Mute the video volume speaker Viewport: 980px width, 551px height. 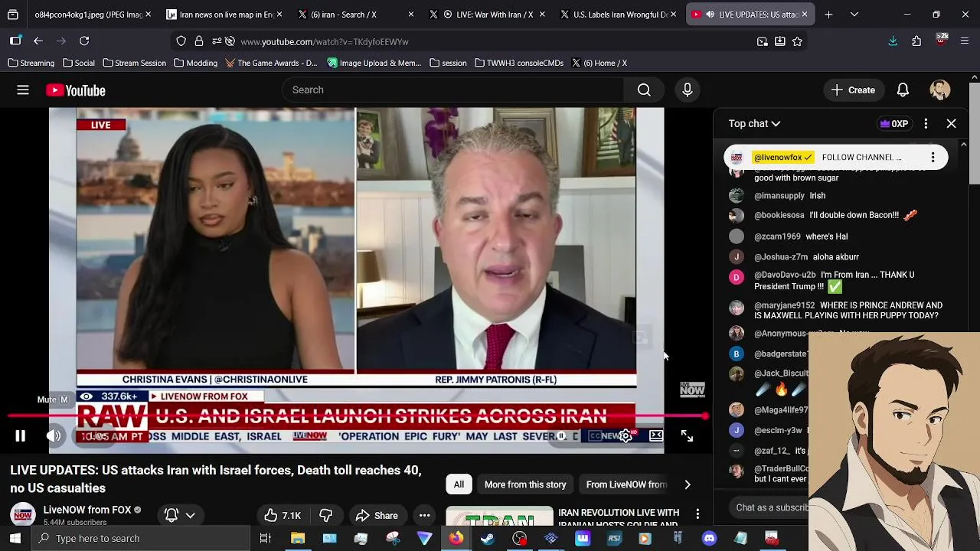click(54, 436)
